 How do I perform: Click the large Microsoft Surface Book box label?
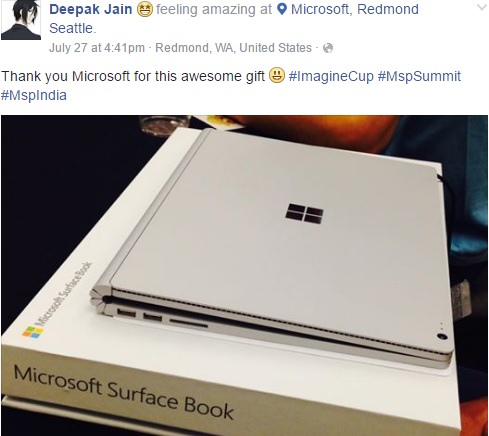[123, 392]
